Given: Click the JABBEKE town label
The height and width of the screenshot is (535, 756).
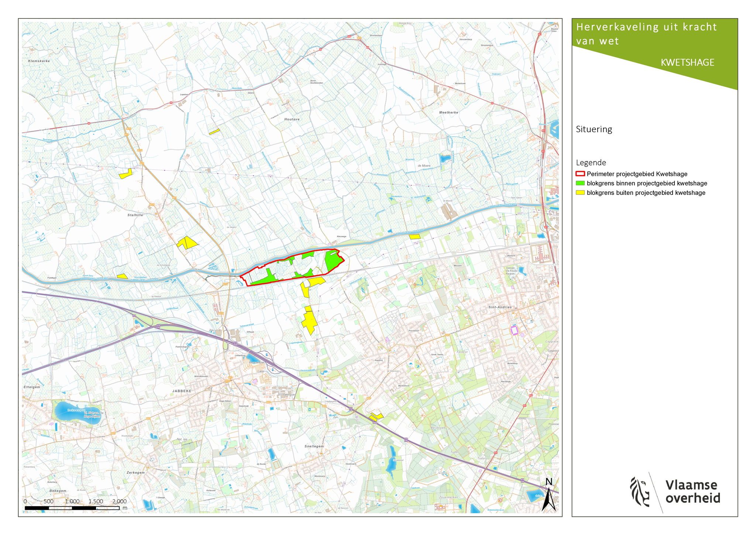Looking at the screenshot, I should [x=182, y=391].
